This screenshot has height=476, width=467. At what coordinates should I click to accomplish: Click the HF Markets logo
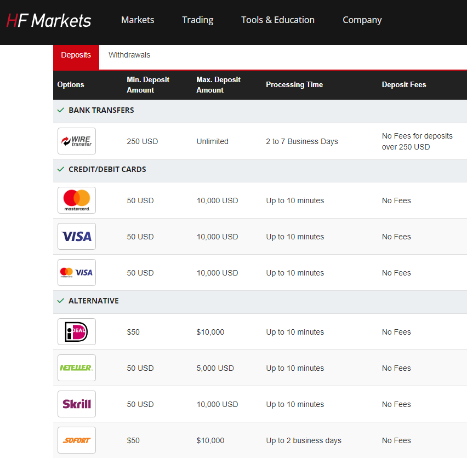coord(49,21)
